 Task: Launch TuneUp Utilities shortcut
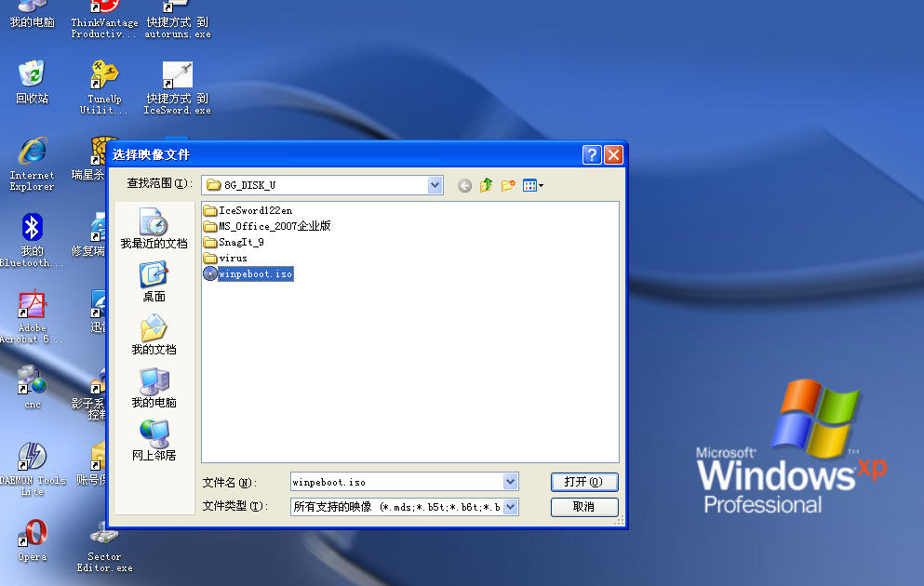point(104,87)
